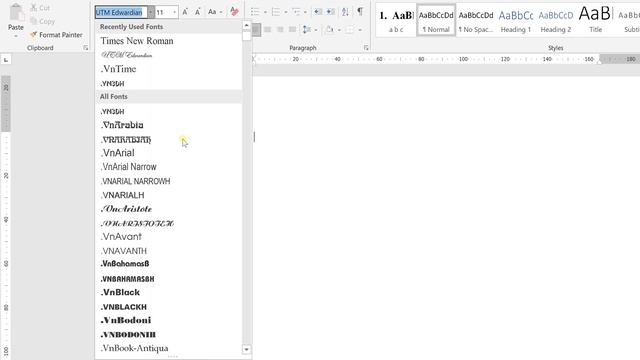Select the .VnArial font
This screenshot has height=360, width=640.
(x=169, y=153)
